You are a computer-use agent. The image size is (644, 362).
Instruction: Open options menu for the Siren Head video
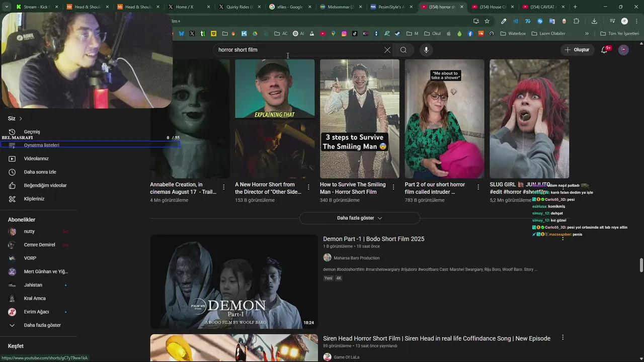562,337
